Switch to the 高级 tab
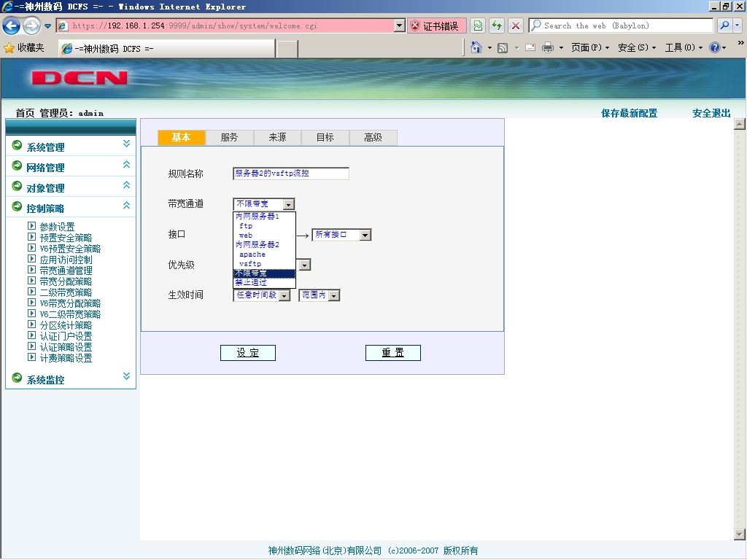The height and width of the screenshot is (560, 747). click(373, 137)
